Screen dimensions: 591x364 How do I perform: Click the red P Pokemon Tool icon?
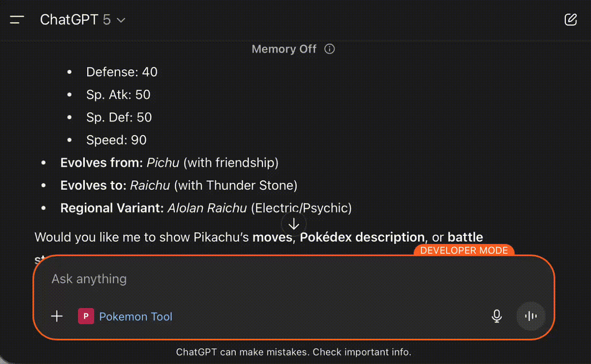[86, 316]
